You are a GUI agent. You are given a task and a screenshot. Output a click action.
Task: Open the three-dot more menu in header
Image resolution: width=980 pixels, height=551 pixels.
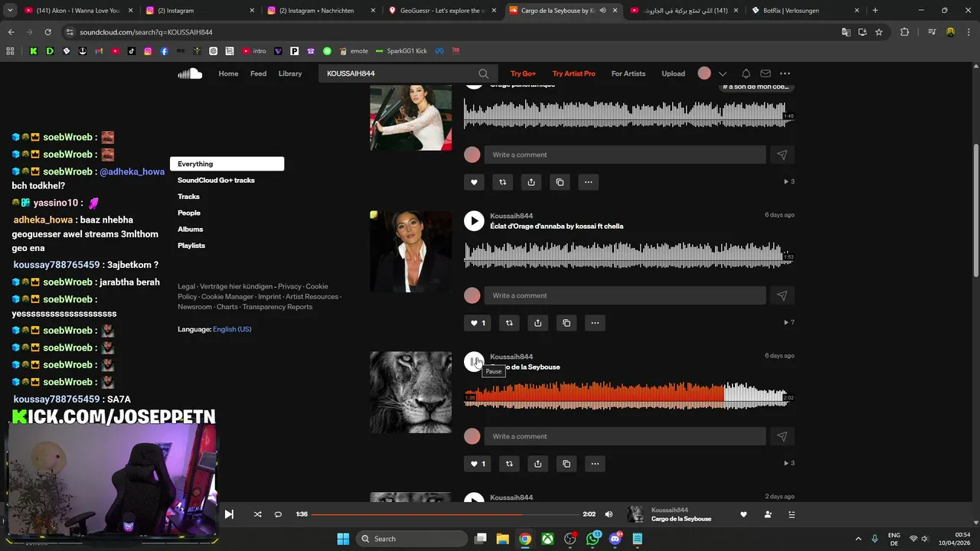pyautogui.click(x=785, y=73)
